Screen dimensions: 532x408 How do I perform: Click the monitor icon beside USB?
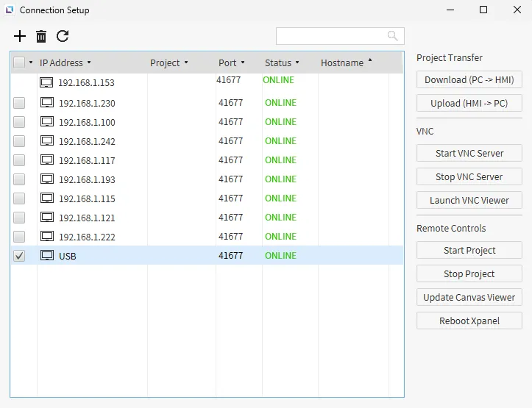point(47,256)
